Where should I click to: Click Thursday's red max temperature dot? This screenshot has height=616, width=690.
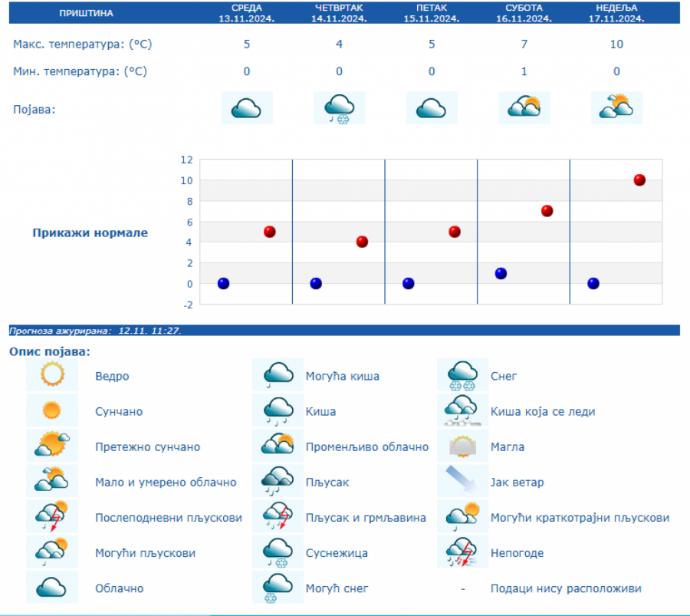[362, 242]
